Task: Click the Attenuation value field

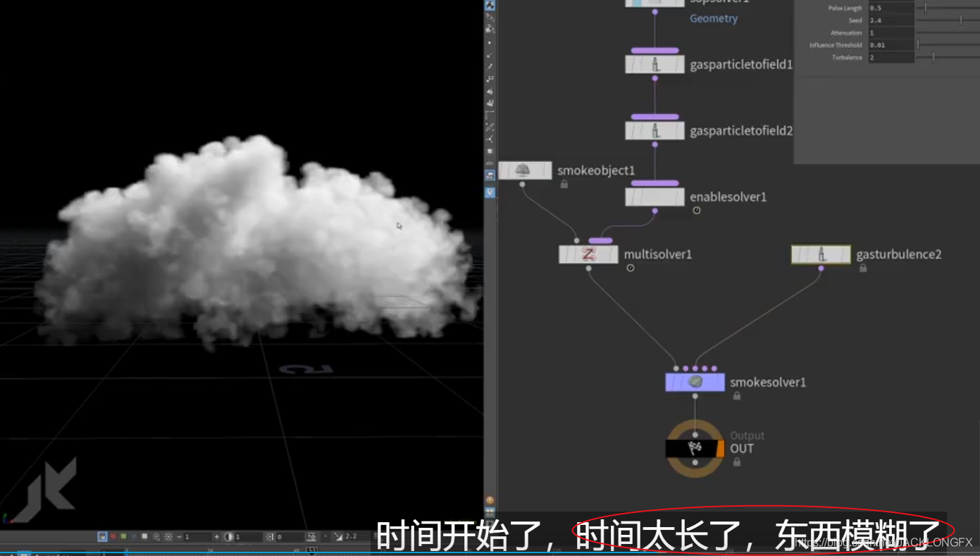Action: pyautogui.click(x=891, y=33)
